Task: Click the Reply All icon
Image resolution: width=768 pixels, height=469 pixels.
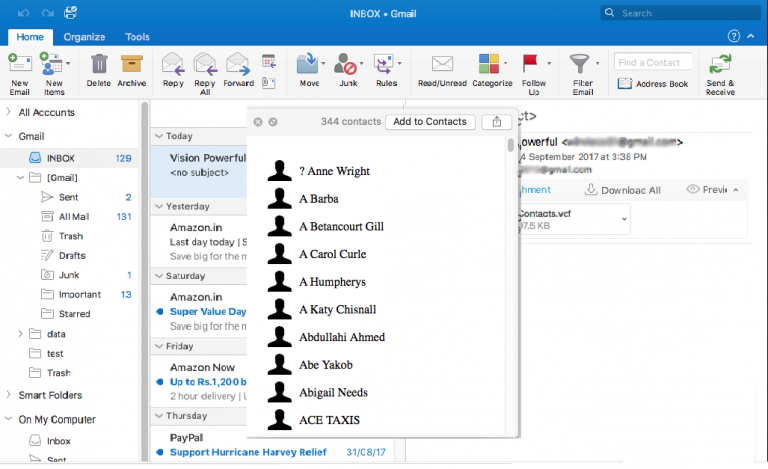Action: (x=205, y=66)
